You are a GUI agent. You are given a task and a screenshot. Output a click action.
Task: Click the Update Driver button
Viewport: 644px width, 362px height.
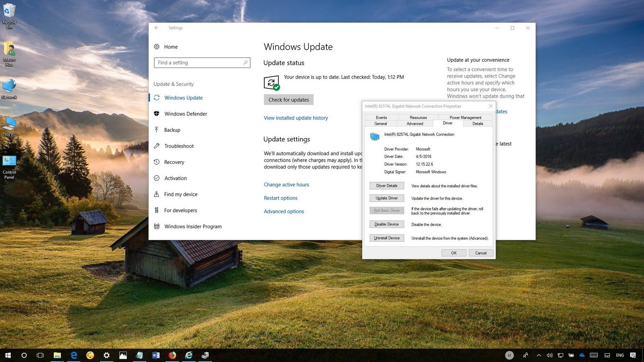point(387,198)
